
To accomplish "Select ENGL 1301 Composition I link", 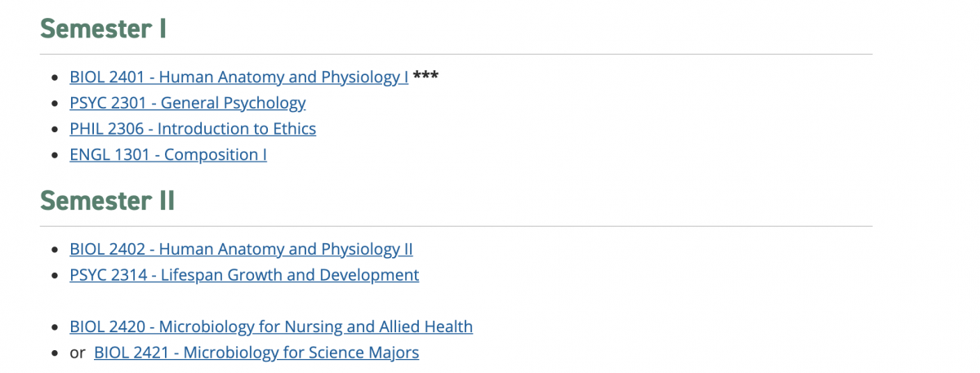I will pyautogui.click(x=168, y=155).
